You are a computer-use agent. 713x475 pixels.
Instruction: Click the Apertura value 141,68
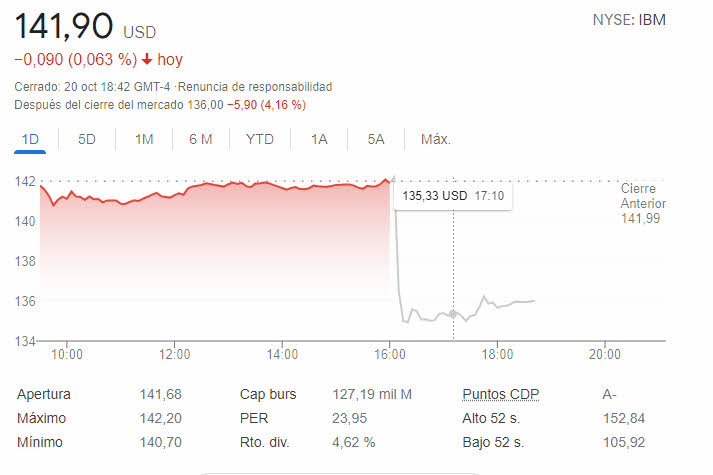click(x=160, y=395)
